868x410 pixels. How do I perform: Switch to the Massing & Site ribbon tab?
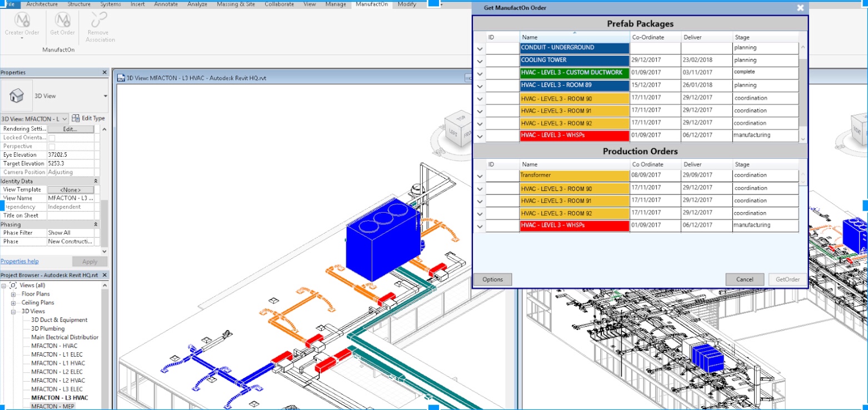(235, 4)
